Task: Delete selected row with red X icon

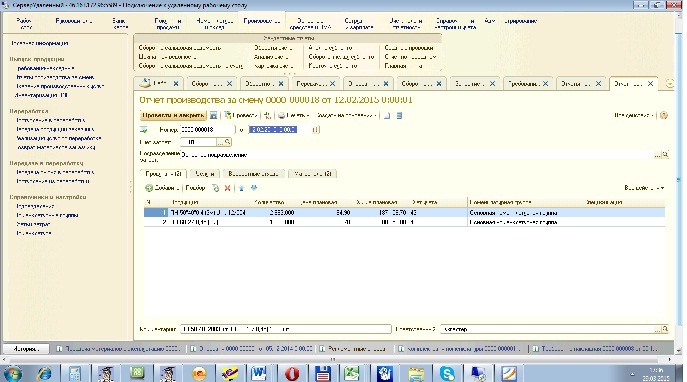Action: point(227,188)
